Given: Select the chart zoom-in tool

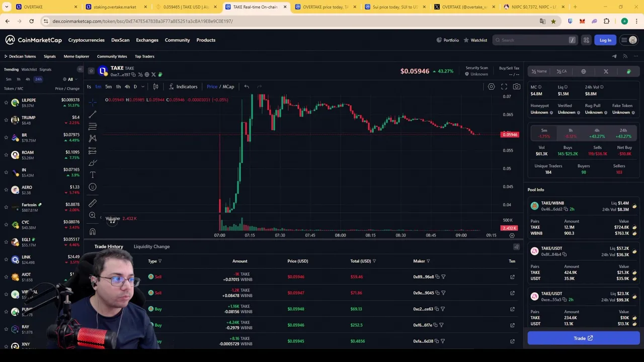Looking at the screenshot, I should tap(93, 215).
